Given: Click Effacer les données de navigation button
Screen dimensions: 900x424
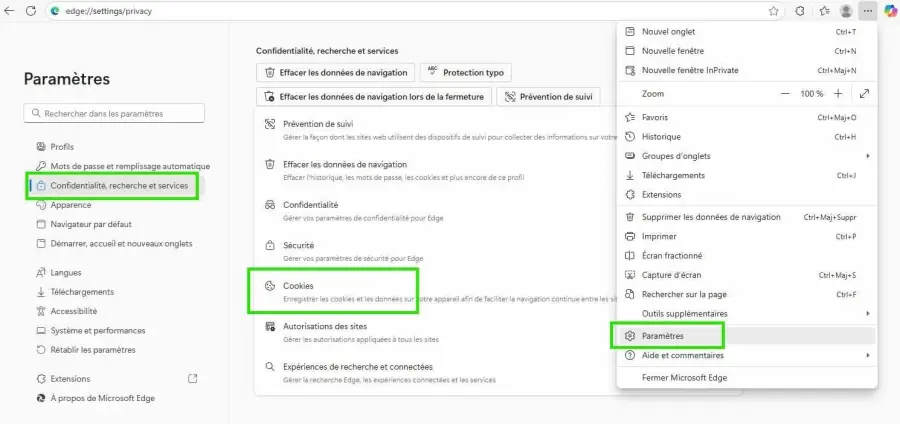Looking at the screenshot, I should pyautogui.click(x=335, y=72).
